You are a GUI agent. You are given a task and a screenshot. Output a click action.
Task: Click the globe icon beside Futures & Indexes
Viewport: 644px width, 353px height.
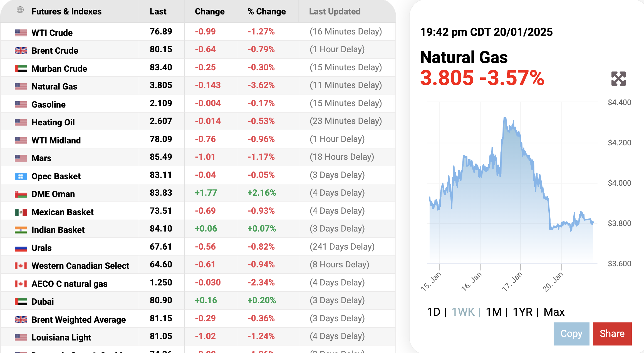20,10
